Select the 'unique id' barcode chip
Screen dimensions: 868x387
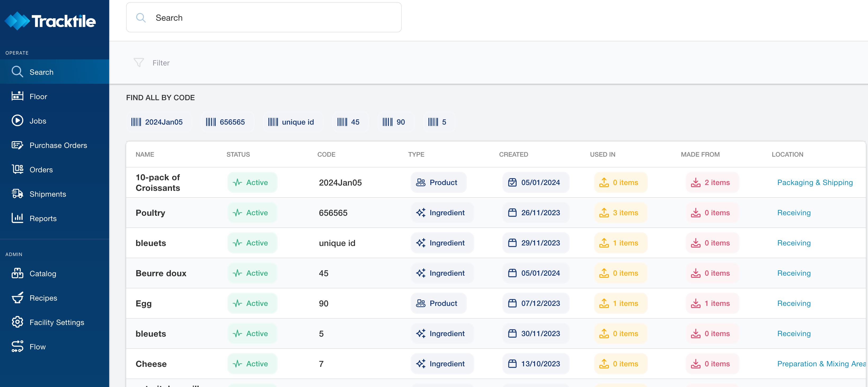point(291,122)
